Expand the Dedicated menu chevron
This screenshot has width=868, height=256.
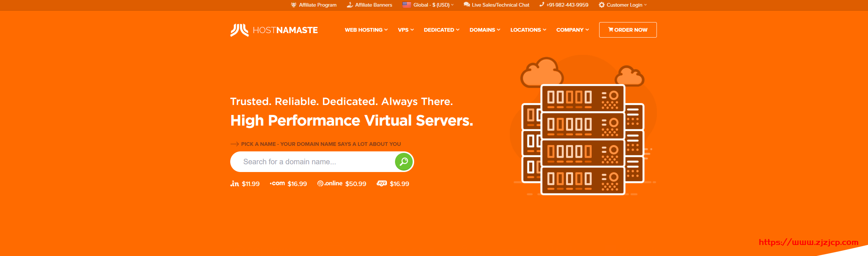pos(458,30)
